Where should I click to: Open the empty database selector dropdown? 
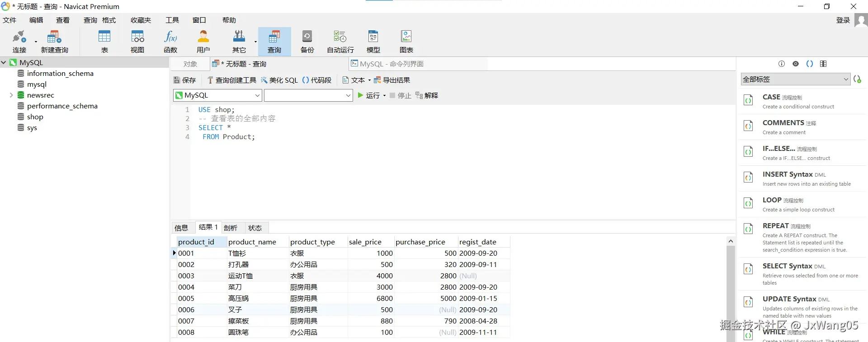pos(308,95)
